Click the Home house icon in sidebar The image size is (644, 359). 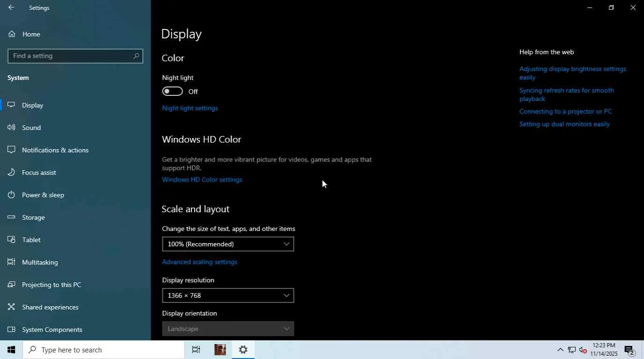[12, 34]
